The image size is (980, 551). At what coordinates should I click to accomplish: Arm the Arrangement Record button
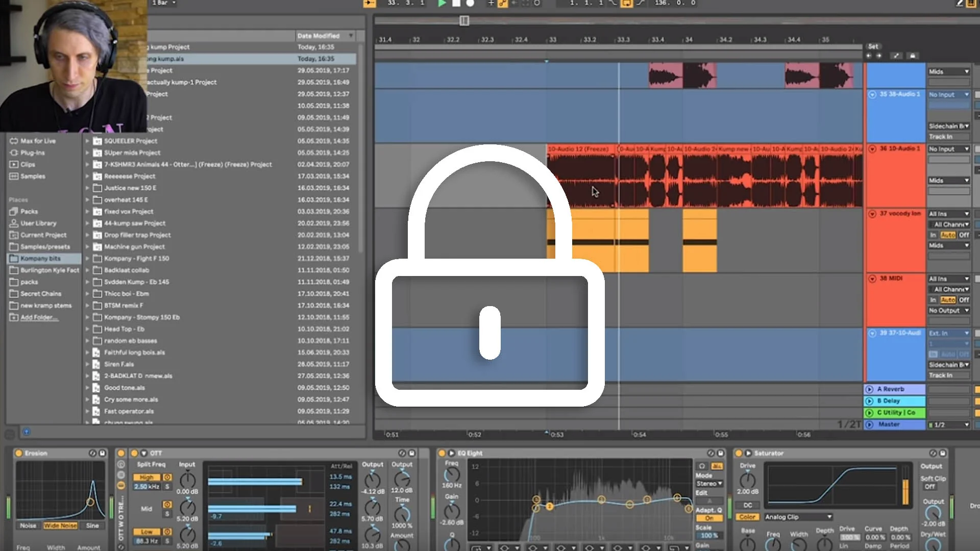[x=470, y=3]
